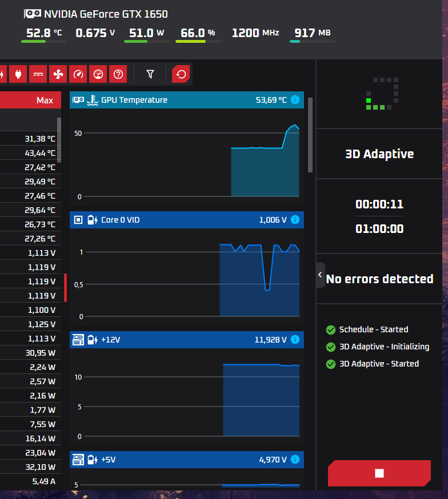The image size is (448, 499).
Task: Toggle the fan sensor filter
Action: click(58, 74)
